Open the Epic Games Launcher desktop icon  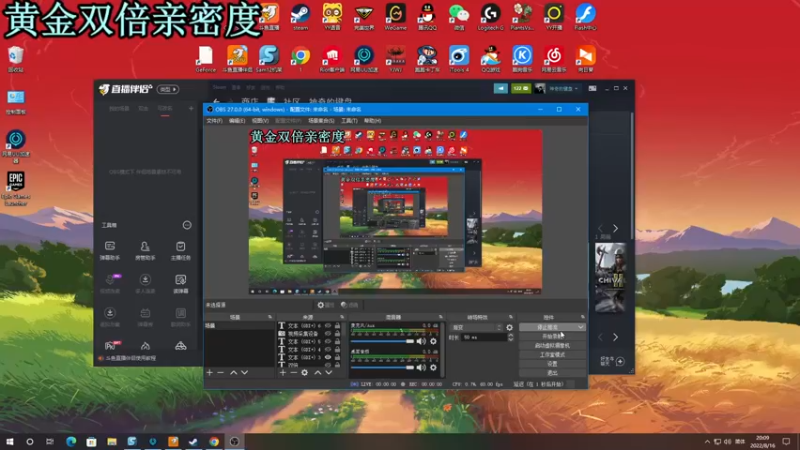(15, 188)
